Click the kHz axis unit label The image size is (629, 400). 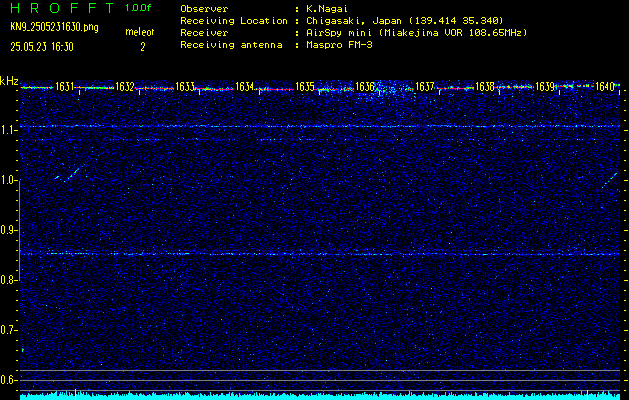pos(9,81)
